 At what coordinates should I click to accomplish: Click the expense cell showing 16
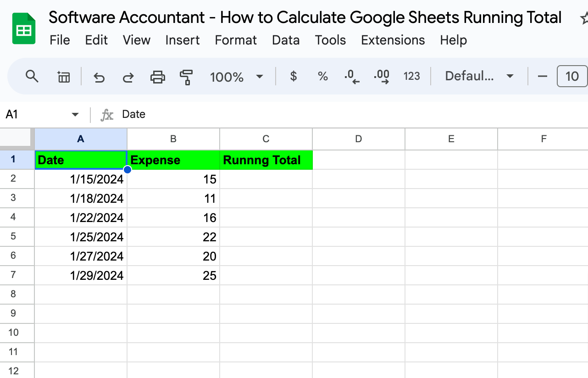pos(173,218)
